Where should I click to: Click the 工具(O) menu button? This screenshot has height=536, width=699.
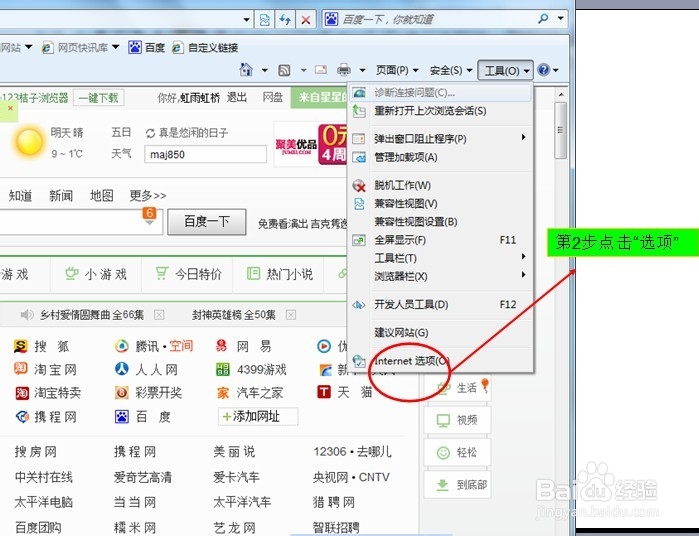[506, 70]
